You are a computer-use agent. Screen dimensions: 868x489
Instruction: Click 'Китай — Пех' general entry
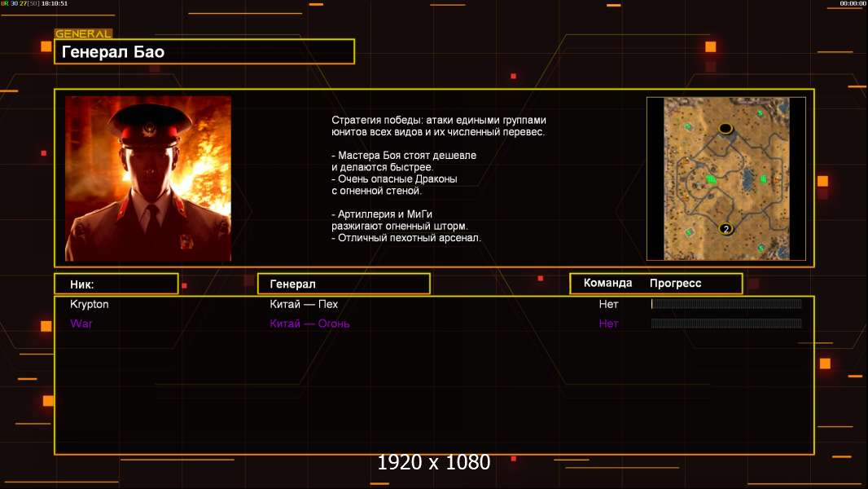[304, 304]
